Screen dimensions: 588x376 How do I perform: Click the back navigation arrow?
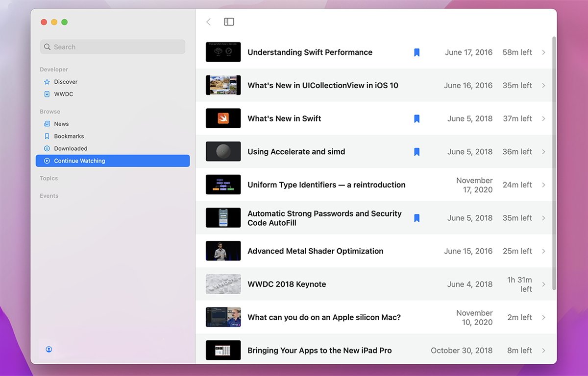pos(209,22)
